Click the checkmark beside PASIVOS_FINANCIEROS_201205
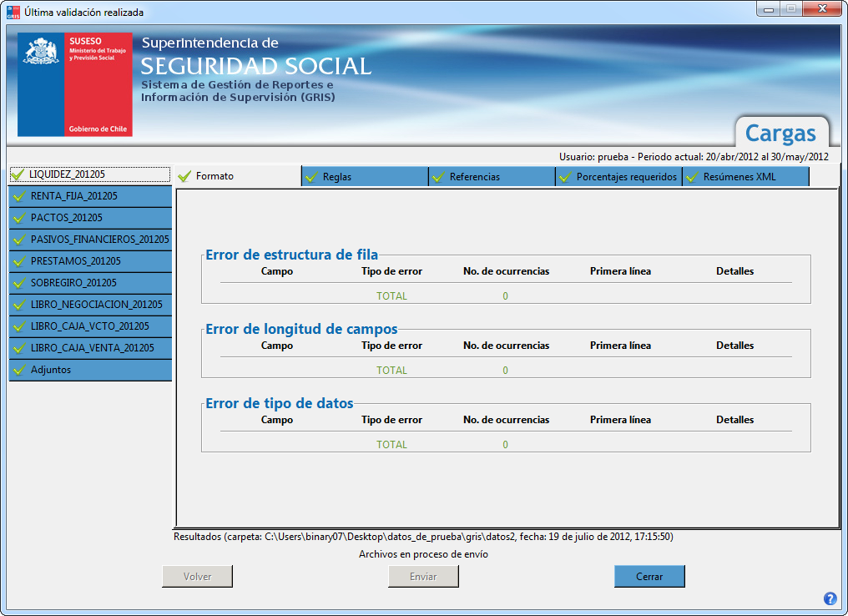Screen dimensions: 848x616 (x=19, y=240)
